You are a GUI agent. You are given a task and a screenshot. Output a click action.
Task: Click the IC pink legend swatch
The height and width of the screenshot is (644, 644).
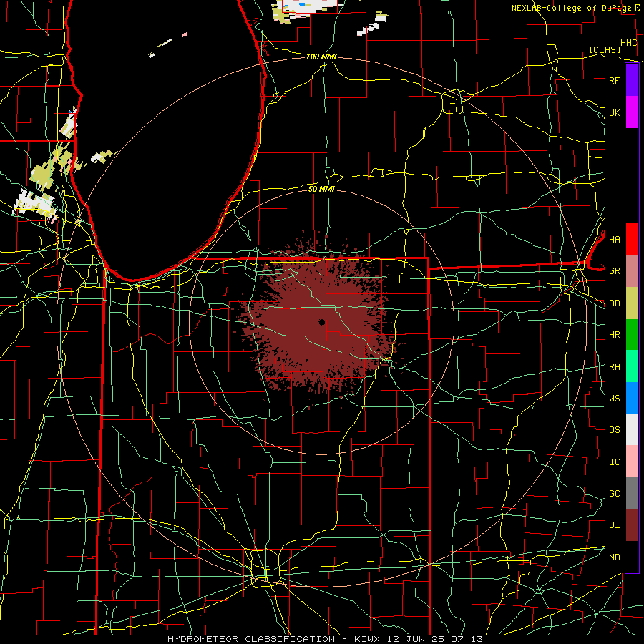(632, 462)
